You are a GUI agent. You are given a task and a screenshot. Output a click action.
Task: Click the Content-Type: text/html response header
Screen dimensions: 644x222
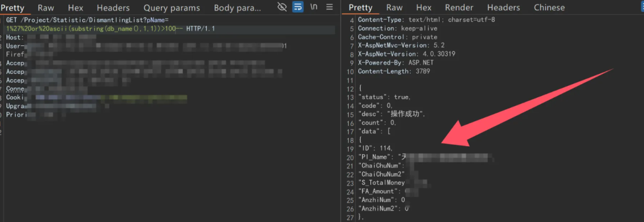(x=426, y=20)
